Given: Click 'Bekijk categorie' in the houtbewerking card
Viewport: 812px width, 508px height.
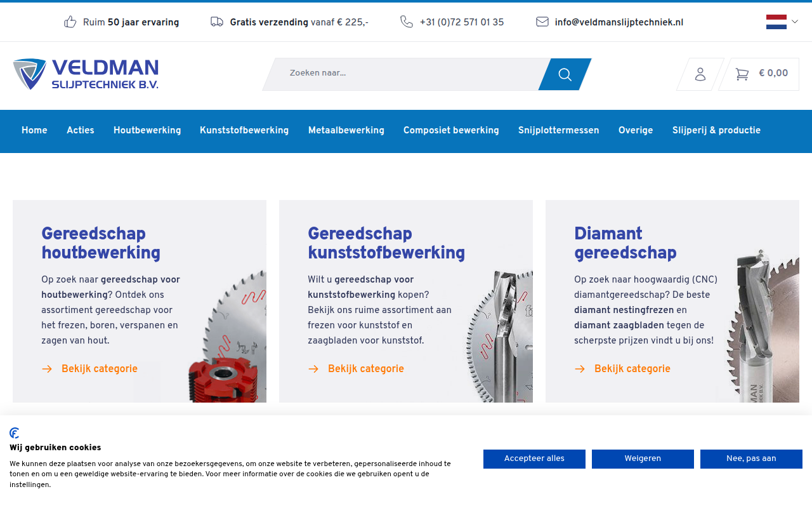Looking at the screenshot, I should point(100,369).
